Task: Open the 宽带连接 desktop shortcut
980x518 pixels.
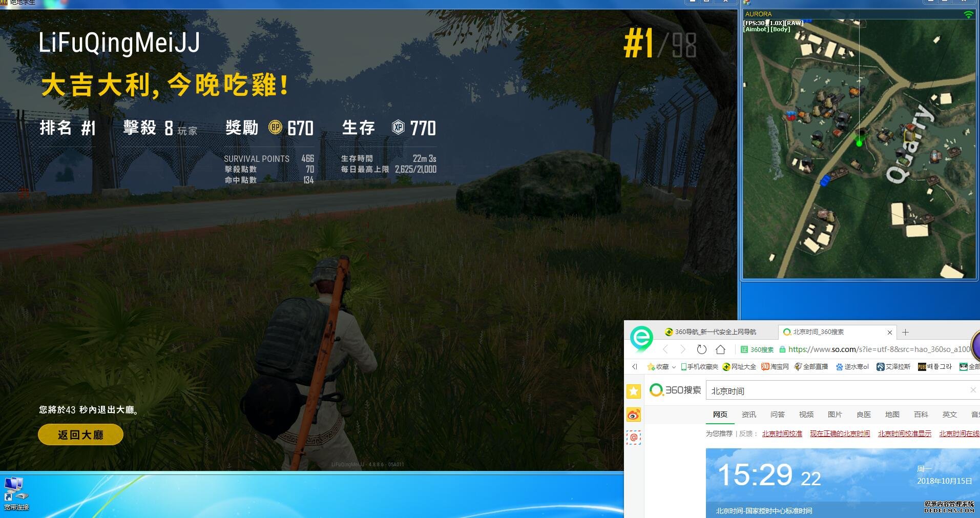Action: [16, 493]
